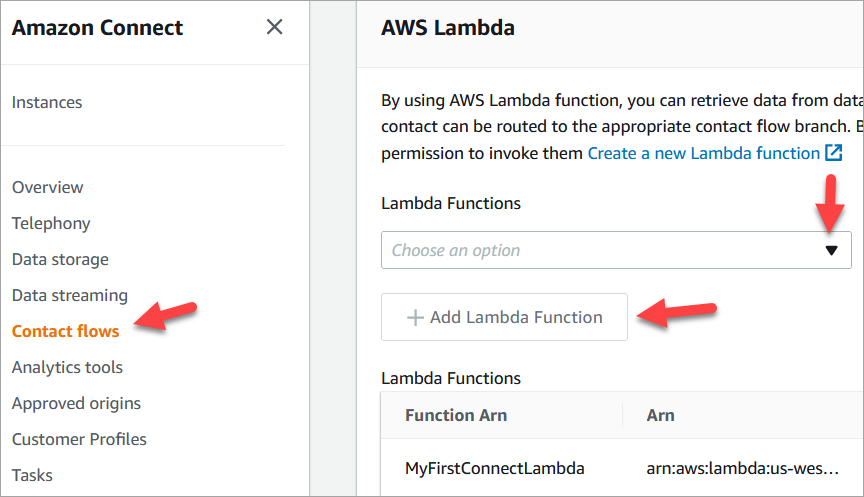Click the 'Choose an option' placeholder text
The image size is (864, 497).
(456, 250)
